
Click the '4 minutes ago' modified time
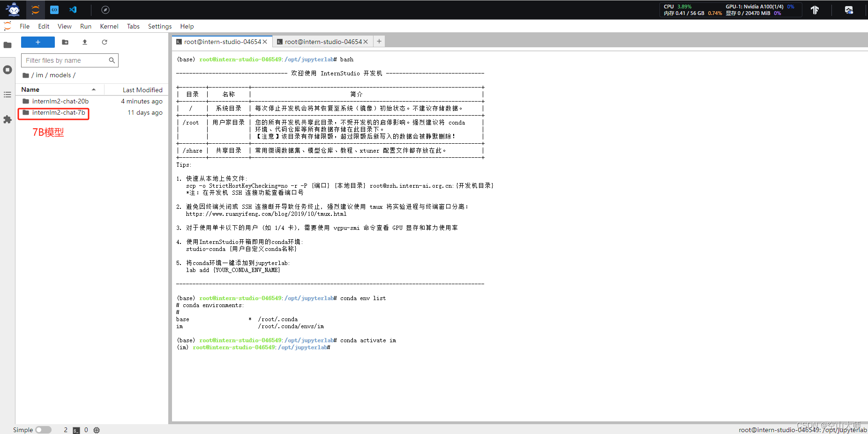point(142,101)
